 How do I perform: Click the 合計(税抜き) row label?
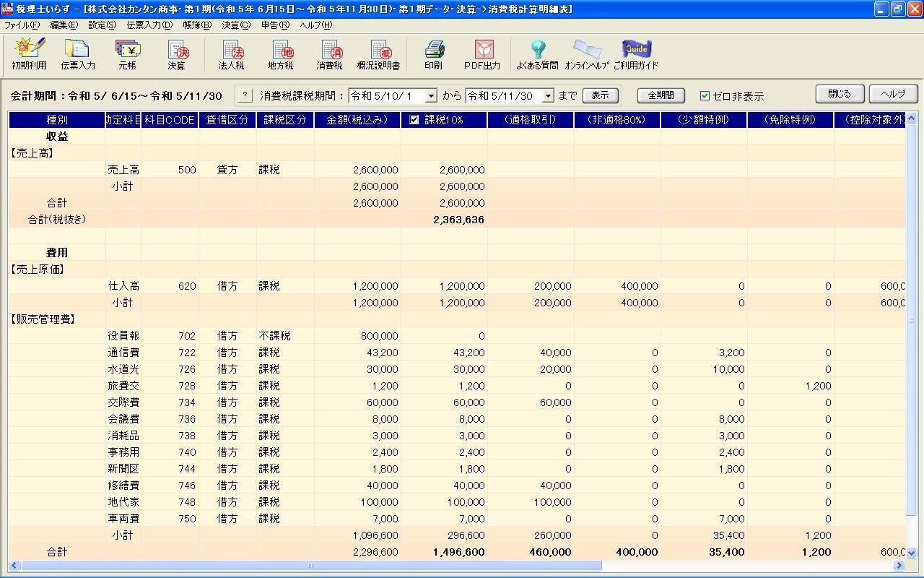[57, 220]
